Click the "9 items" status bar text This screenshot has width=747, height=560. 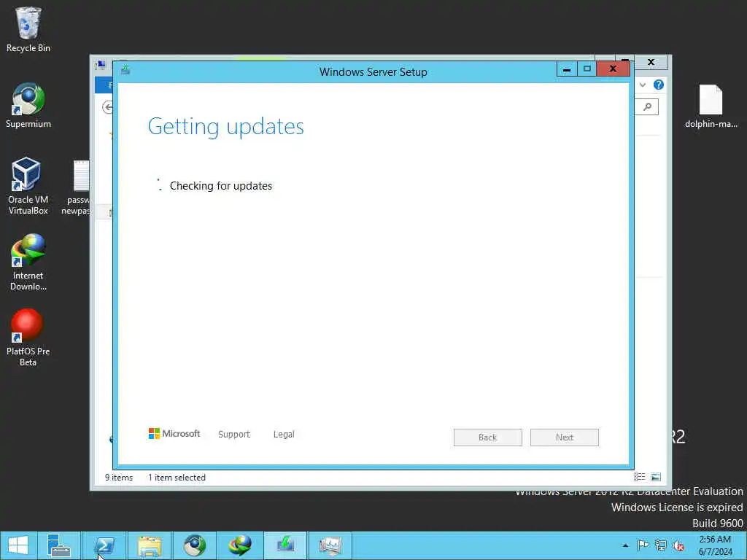pyautogui.click(x=119, y=477)
